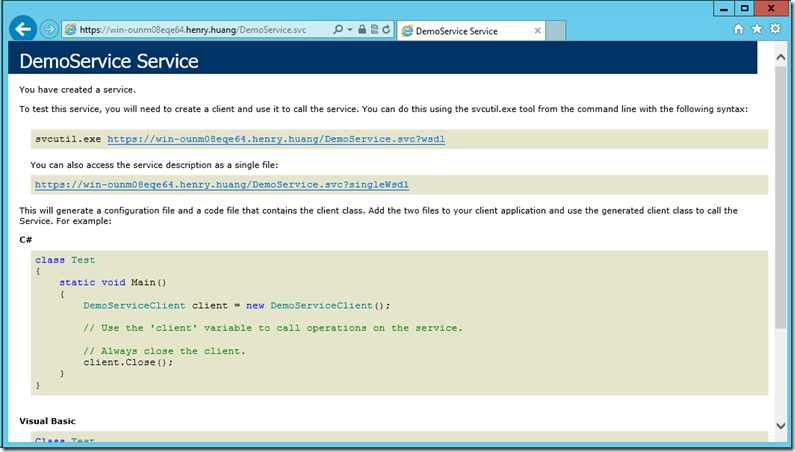Click the '// Always close the client.' comment
This screenshot has width=795, height=452.
(164, 351)
